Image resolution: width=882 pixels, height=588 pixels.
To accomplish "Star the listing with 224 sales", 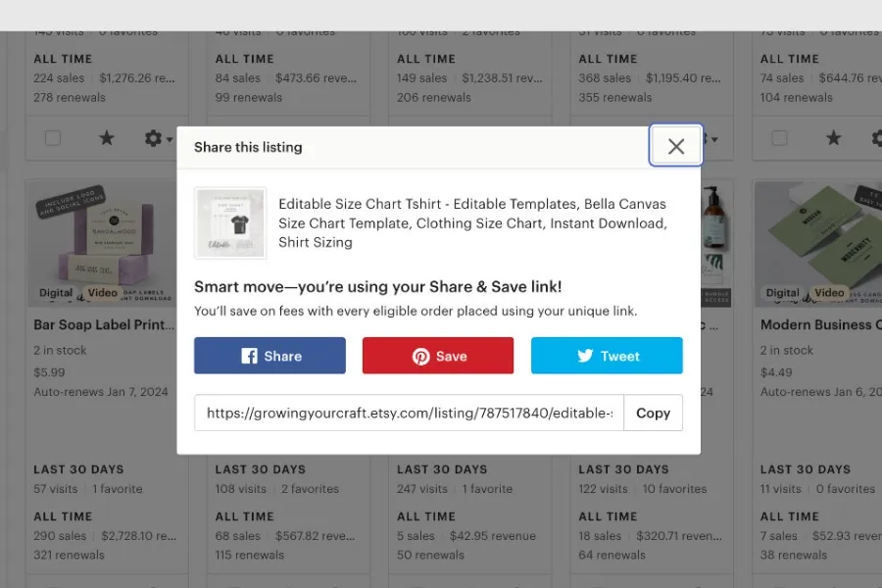I will click(106, 137).
